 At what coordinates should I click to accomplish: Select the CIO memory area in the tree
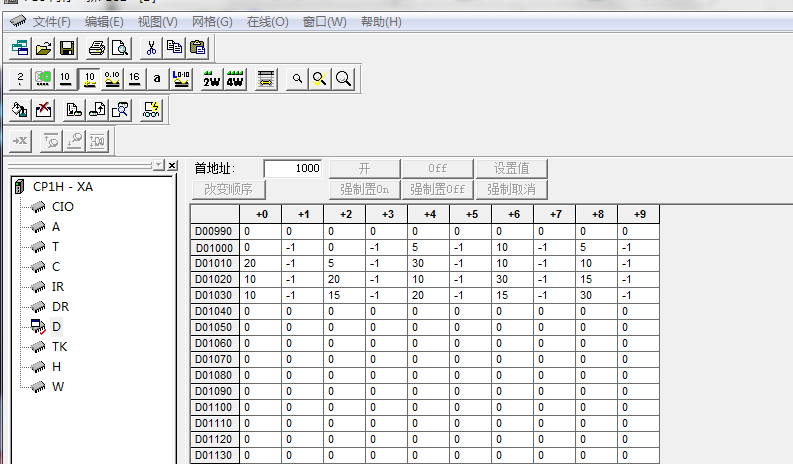pos(62,206)
